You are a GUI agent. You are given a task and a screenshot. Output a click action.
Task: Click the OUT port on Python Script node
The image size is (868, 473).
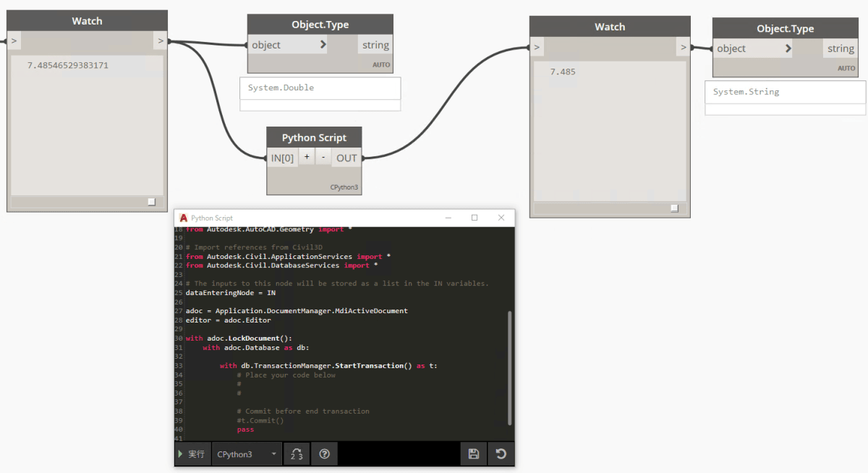point(346,158)
